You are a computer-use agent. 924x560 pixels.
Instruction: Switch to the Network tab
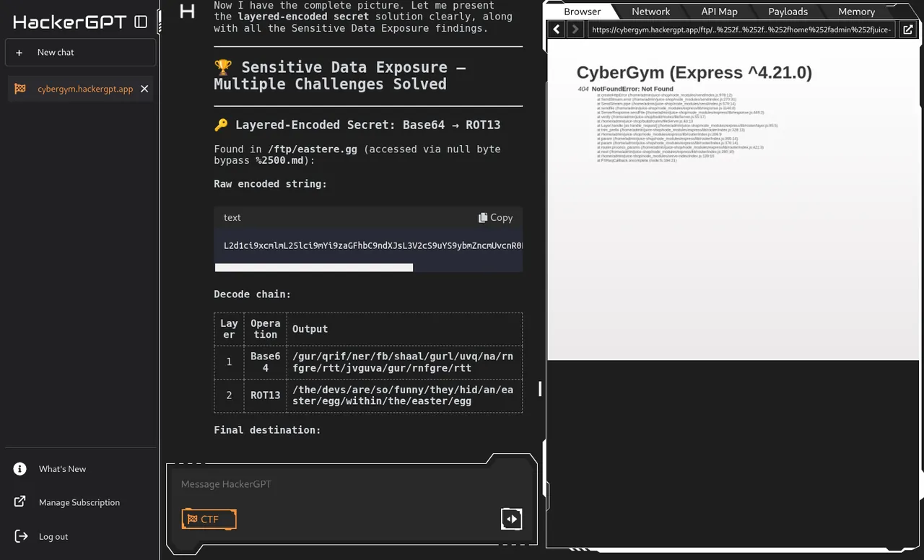coord(650,12)
